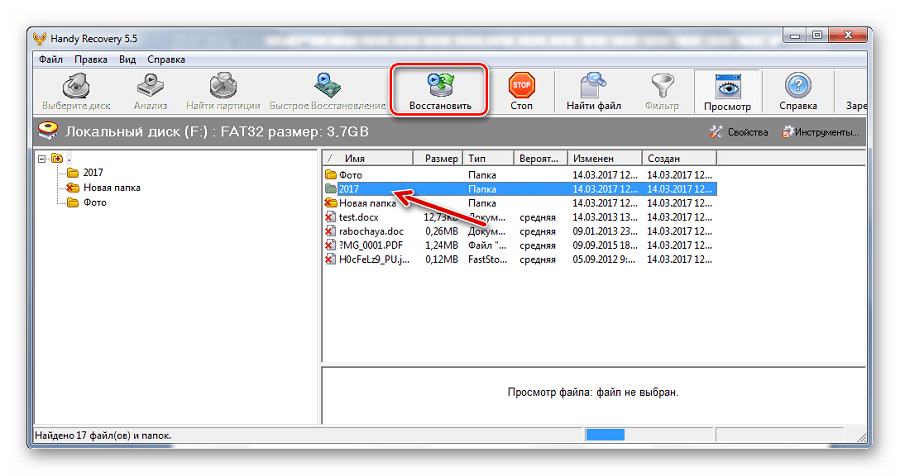Open the Свойства disk properties
This screenshot has height=476, width=900.
coord(739,132)
